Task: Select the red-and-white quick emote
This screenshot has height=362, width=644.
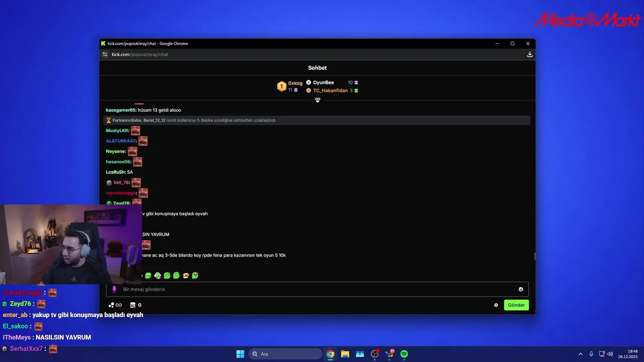Action: 186,276
